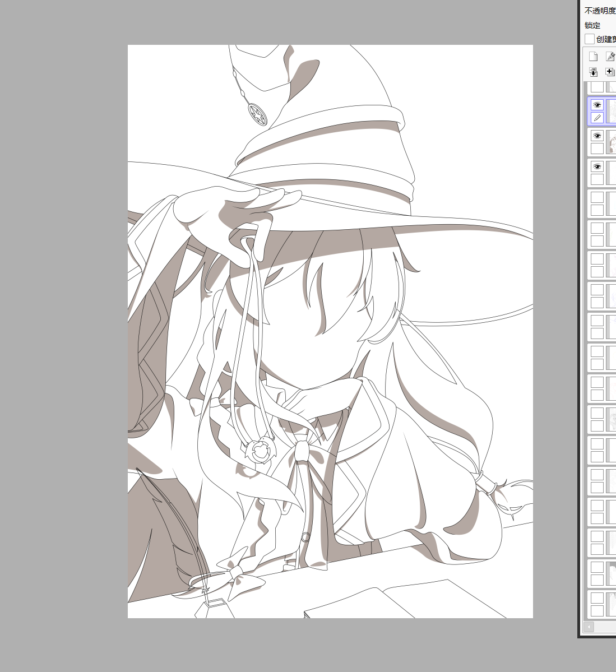Screen dimensions: 616x672
Task: Enable the 创建剪 clipping group checkbox
Action: tap(590, 39)
